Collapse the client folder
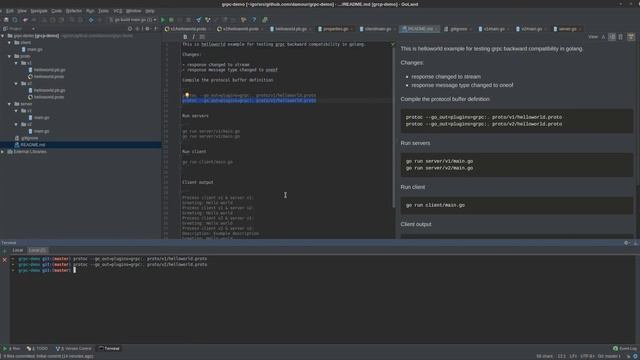 click(x=10, y=42)
